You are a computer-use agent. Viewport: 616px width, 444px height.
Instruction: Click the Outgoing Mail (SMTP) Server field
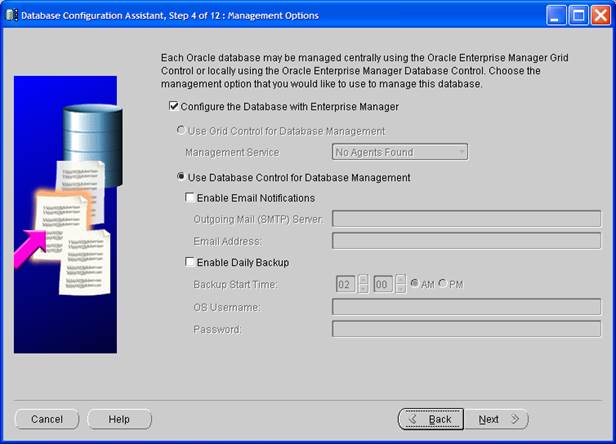466,219
